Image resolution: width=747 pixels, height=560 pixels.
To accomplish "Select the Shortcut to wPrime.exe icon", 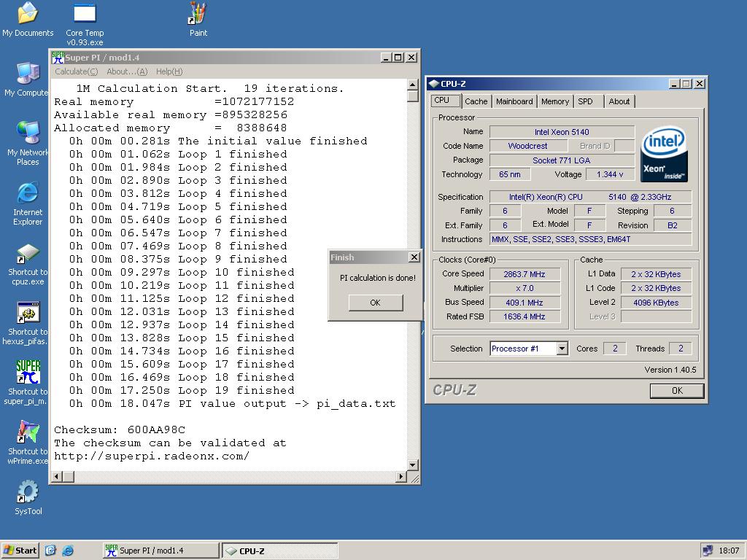I will click(28, 443).
